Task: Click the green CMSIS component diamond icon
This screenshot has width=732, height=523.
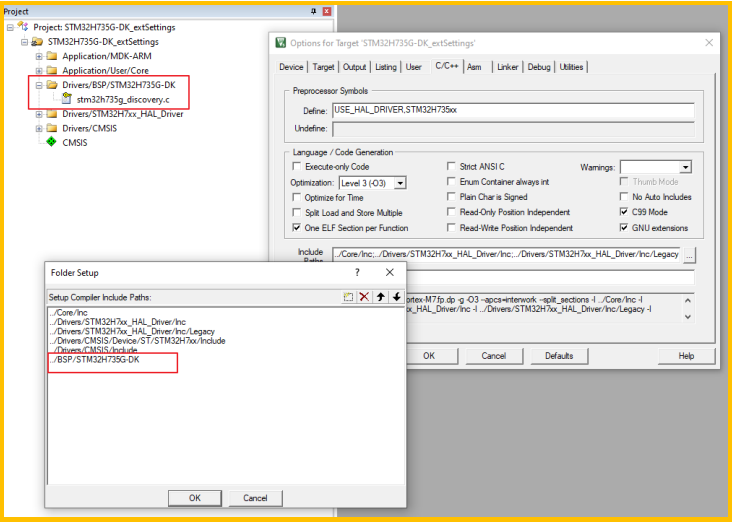Action: 51,142
